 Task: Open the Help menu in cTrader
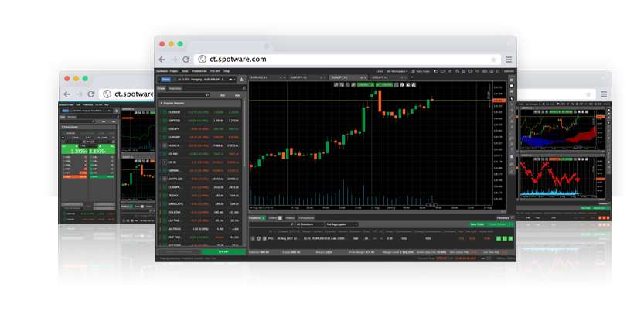pos(227,71)
